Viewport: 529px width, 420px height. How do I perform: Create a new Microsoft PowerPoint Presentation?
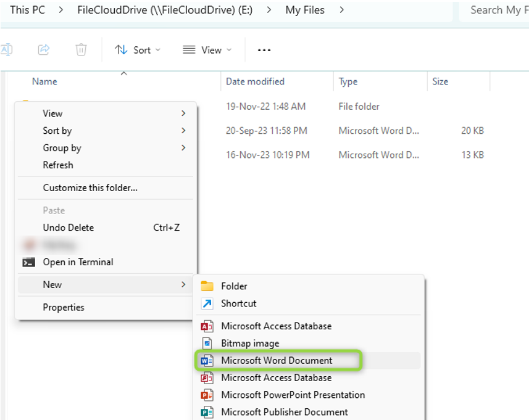(309, 395)
